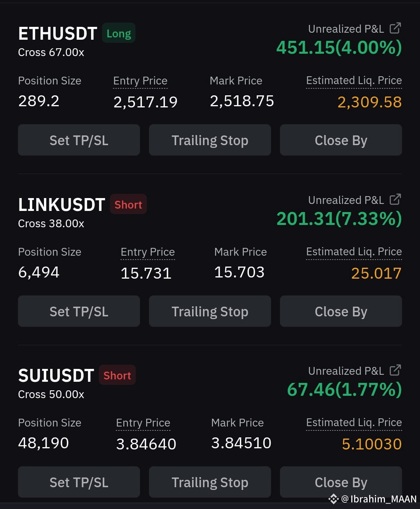Tap SUIUSDT Entry Price label
The width and height of the screenshot is (420, 509).
[x=143, y=423]
